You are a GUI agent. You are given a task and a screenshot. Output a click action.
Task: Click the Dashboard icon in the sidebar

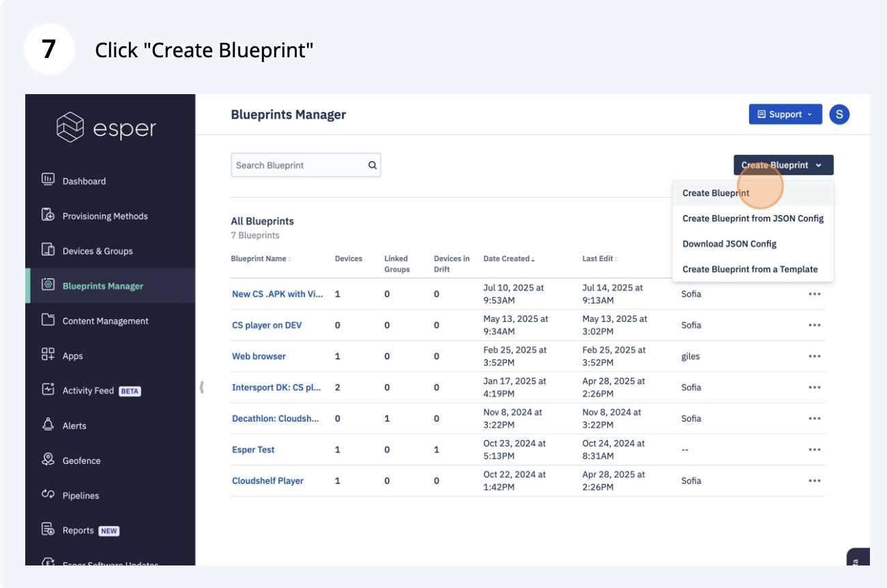(48, 179)
